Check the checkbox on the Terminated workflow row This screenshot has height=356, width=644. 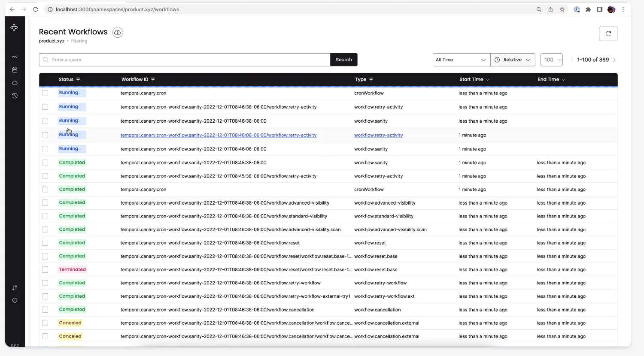(45, 269)
